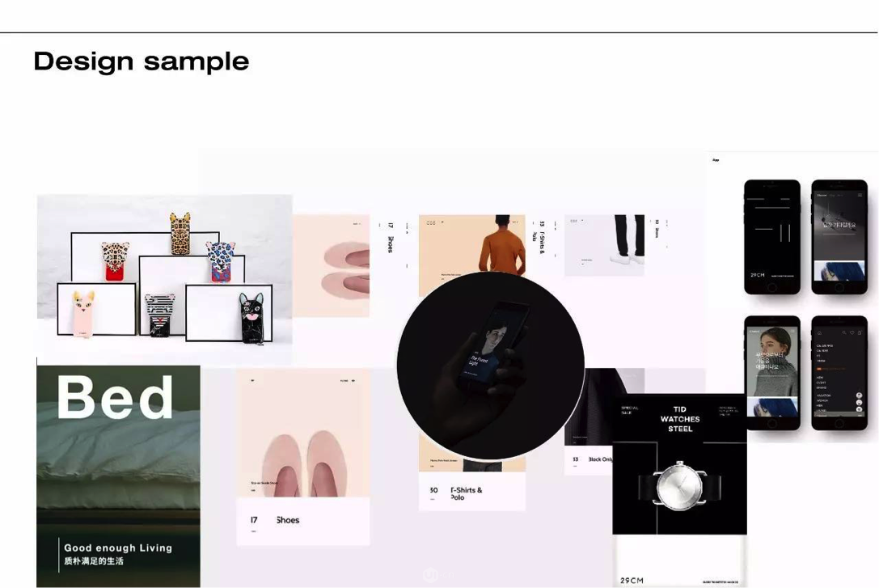Image resolution: width=879 pixels, height=588 pixels.
Task: Open the phone mockup showing woman in sweater
Action: click(x=772, y=373)
